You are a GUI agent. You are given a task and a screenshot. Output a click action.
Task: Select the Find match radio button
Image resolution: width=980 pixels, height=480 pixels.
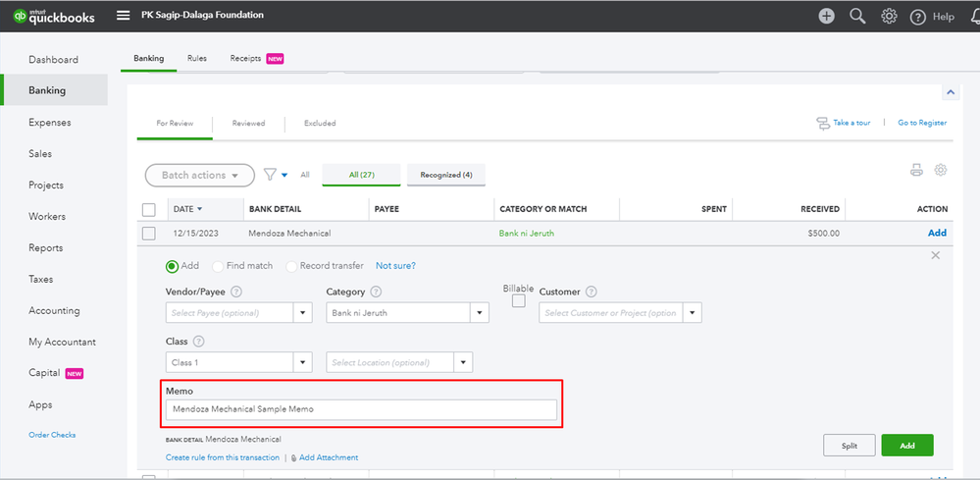218,266
